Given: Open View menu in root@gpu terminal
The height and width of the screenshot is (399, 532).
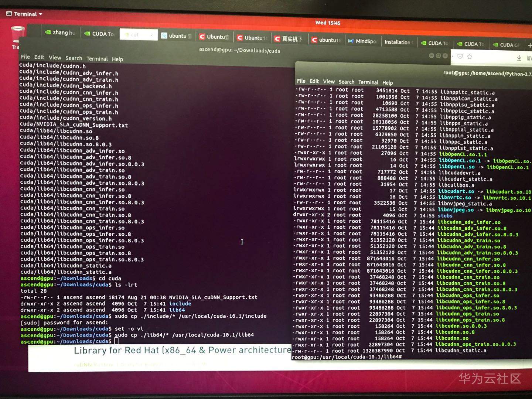Looking at the screenshot, I should click(x=329, y=82).
